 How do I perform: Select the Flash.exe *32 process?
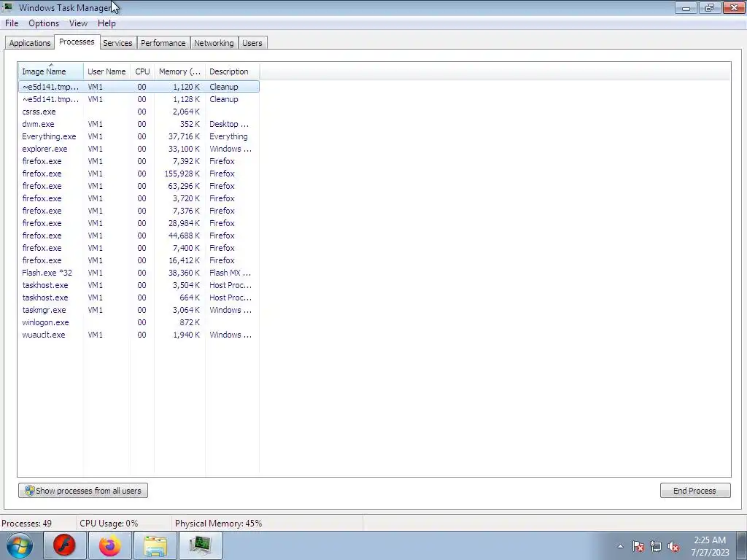tap(139, 273)
